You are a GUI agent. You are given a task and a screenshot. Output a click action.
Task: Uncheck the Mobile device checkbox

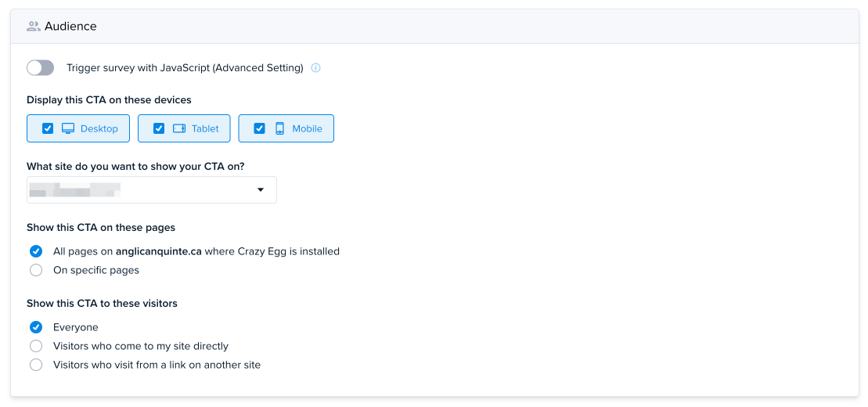tap(259, 128)
